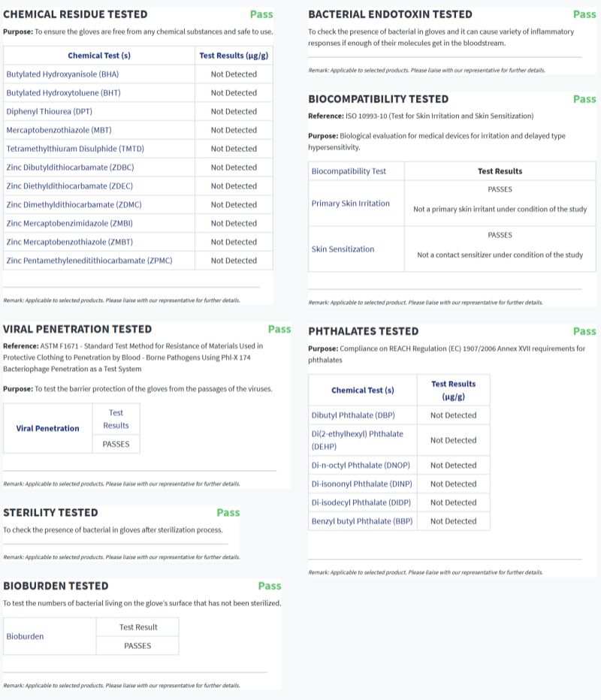Select the Butylated Hydroxyanisole (BHA) row label
The height and width of the screenshot is (700, 601).
coord(62,74)
